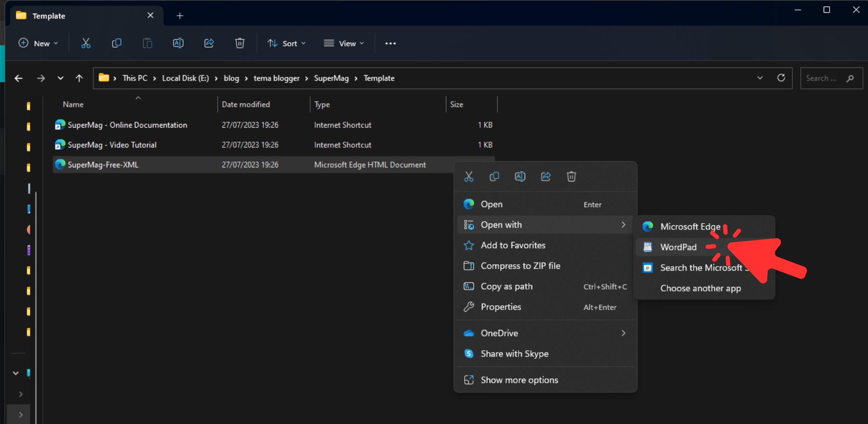This screenshot has width=868, height=424.
Task: Click the Delete trash icon in the toolbar
Action: (x=240, y=43)
